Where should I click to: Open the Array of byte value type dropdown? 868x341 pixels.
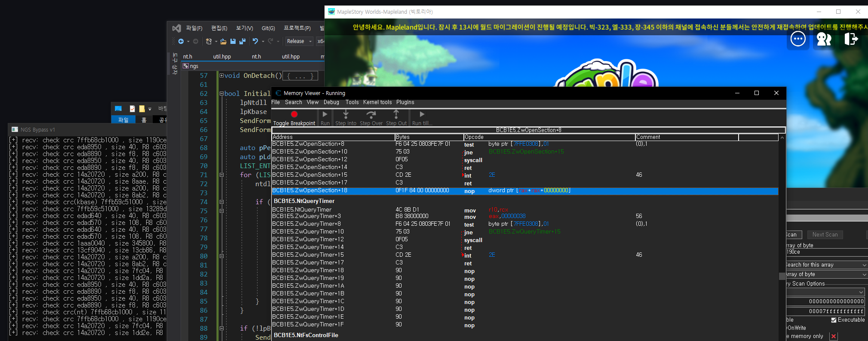[827, 274]
